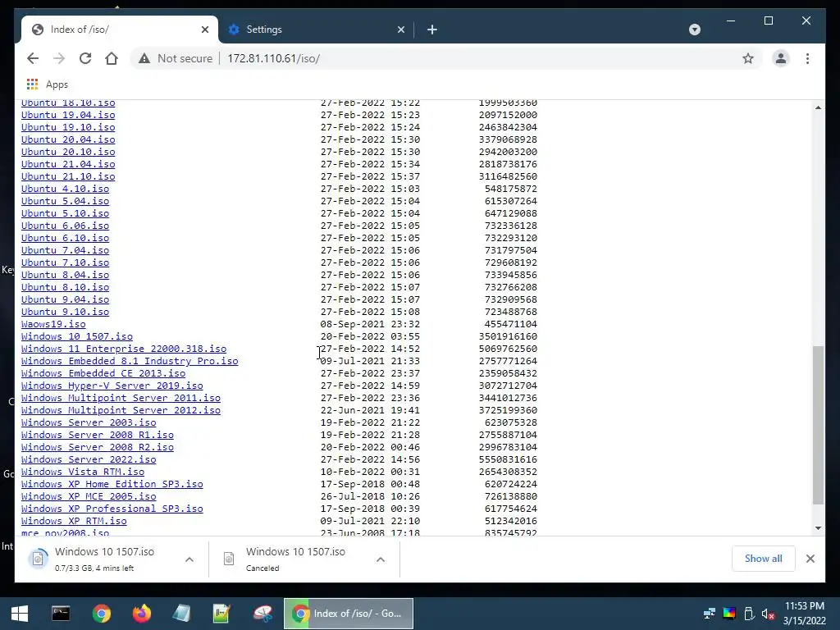Open the Ubuntu 19.04.iso link

pyautogui.click(x=68, y=115)
